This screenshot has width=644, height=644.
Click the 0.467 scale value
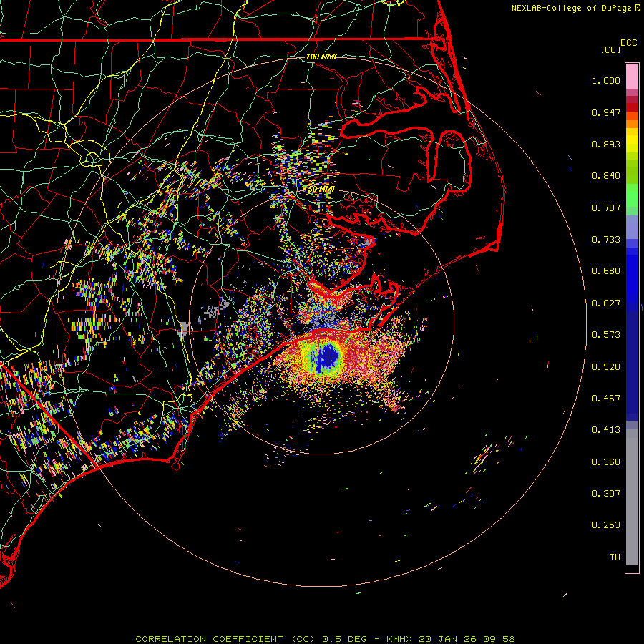click(606, 399)
